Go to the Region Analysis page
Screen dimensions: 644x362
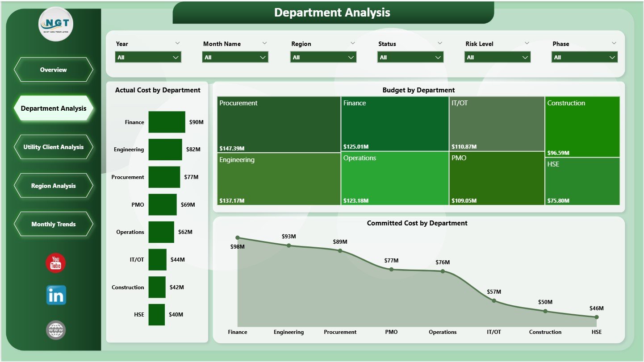(x=54, y=186)
